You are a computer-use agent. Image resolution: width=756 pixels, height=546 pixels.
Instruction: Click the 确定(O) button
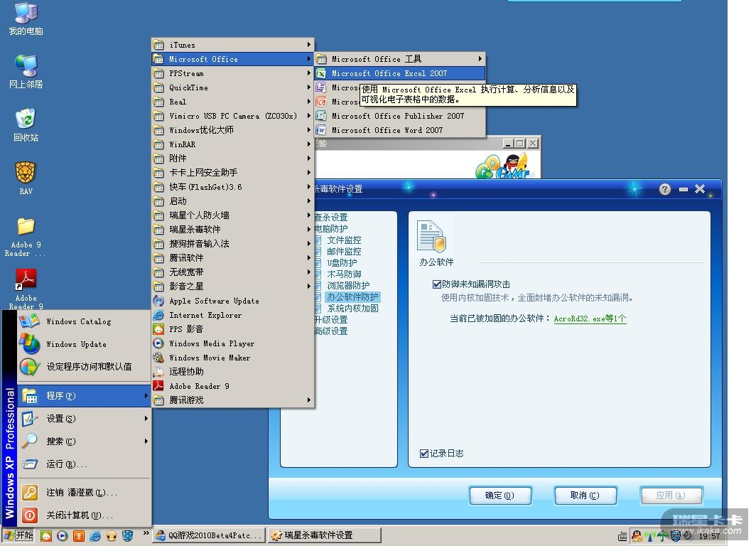(500, 496)
